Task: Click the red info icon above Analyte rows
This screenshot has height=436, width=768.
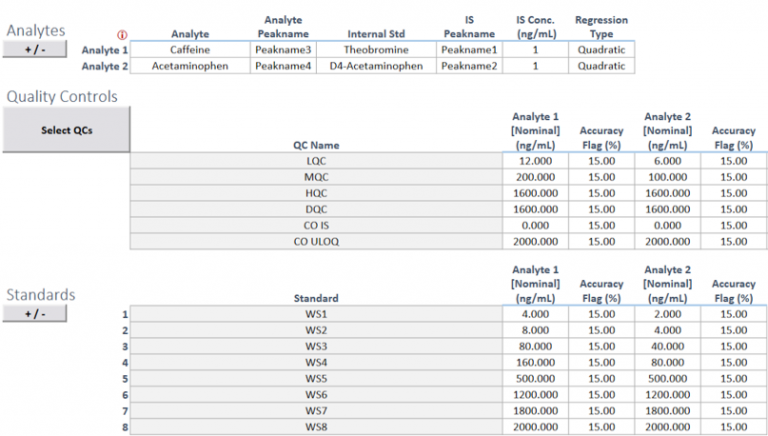Action: coord(122,34)
